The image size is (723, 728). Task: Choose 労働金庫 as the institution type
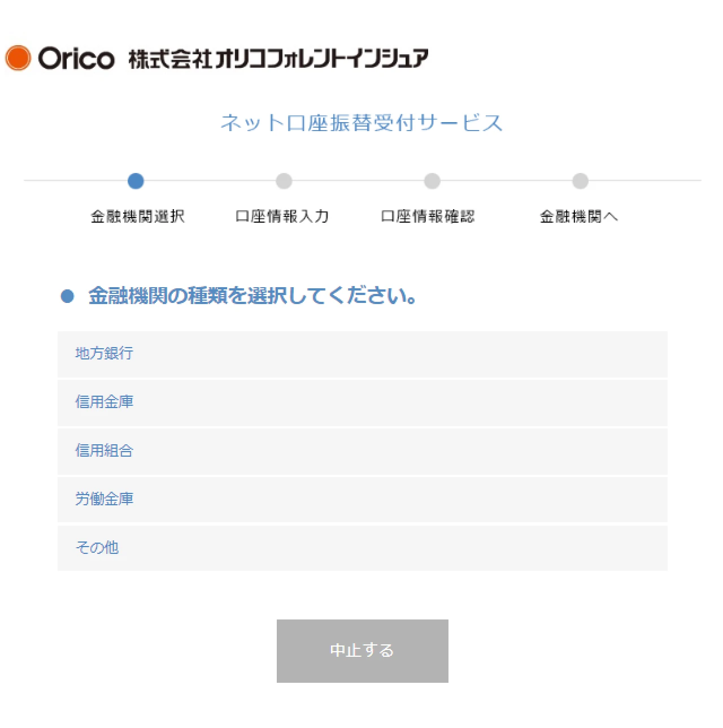tap(104, 500)
